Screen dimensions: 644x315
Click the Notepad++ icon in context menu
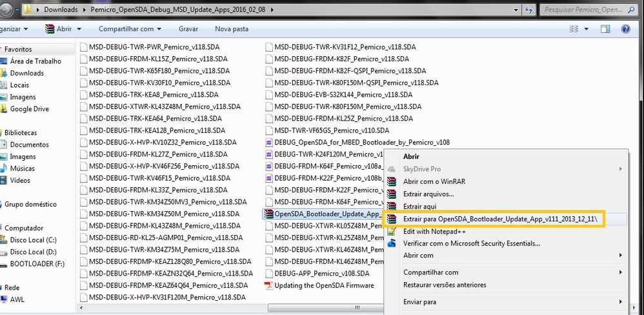click(x=392, y=231)
